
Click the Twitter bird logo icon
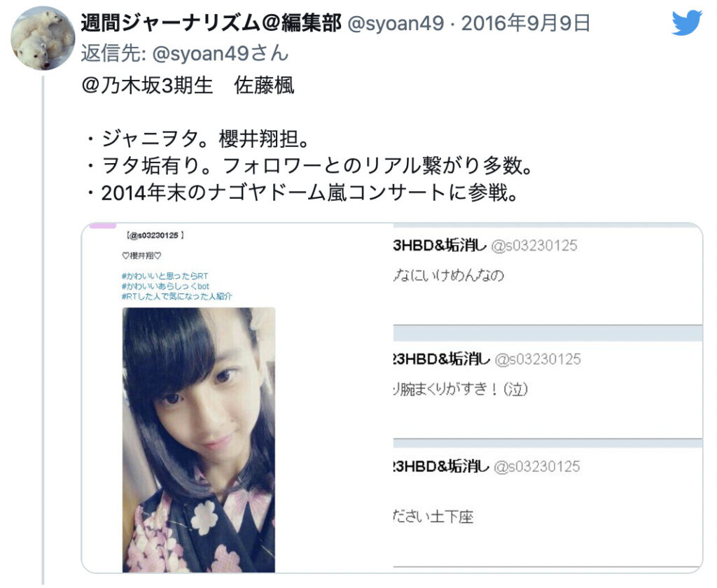pyautogui.click(x=687, y=23)
